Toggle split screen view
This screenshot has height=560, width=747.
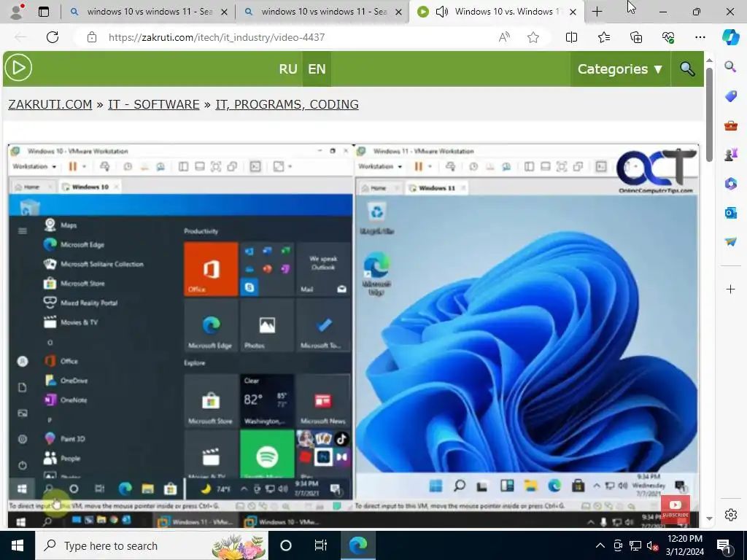coord(571,37)
